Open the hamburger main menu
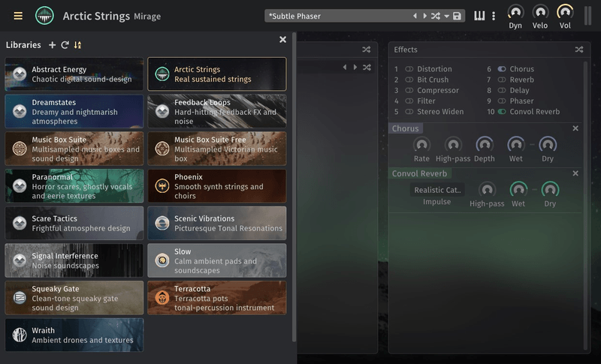601x364 pixels. pos(18,16)
